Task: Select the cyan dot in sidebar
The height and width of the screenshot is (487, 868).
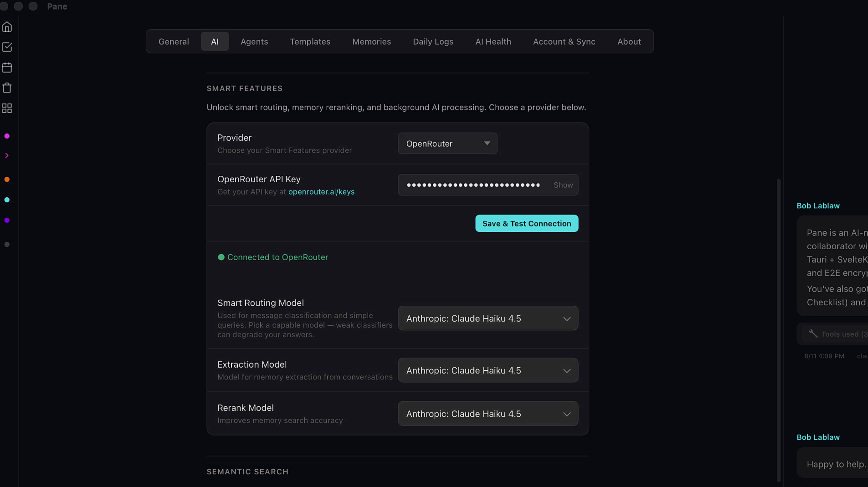Action: tap(7, 200)
